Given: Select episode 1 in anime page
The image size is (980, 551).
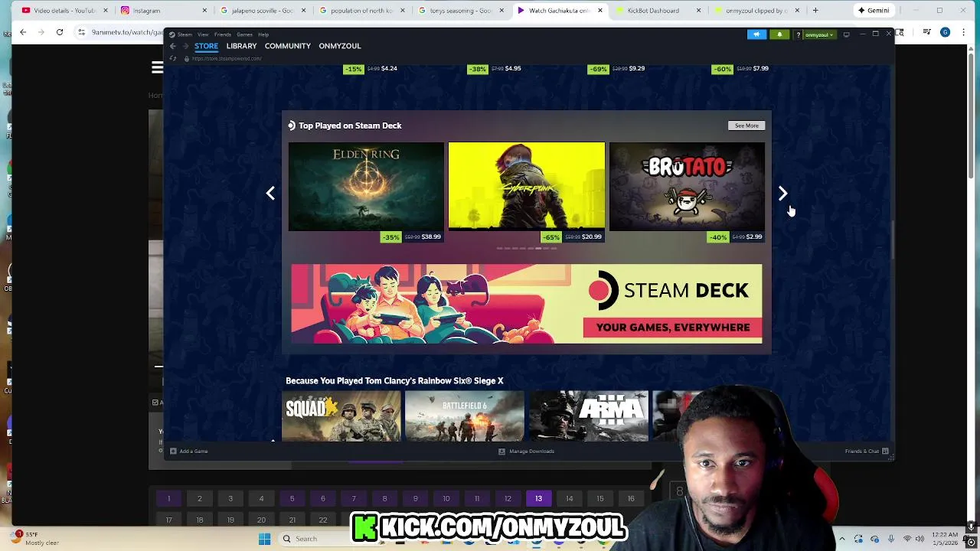Looking at the screenshot, I should coord(168,499).
